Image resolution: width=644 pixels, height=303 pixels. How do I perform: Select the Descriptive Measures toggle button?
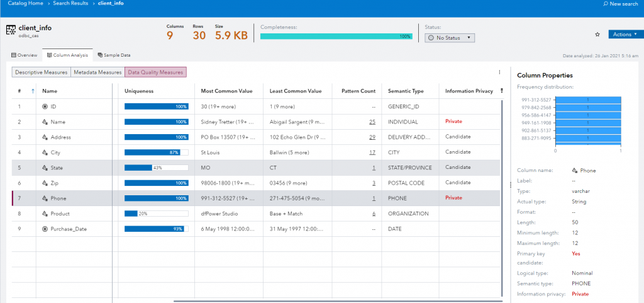(x=42, y=72)
